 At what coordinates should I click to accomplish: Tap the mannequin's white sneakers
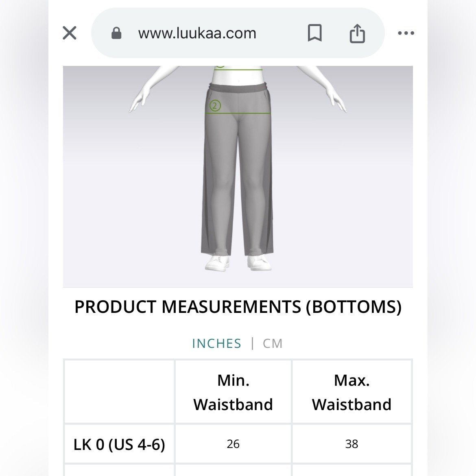tap(238, 262)
